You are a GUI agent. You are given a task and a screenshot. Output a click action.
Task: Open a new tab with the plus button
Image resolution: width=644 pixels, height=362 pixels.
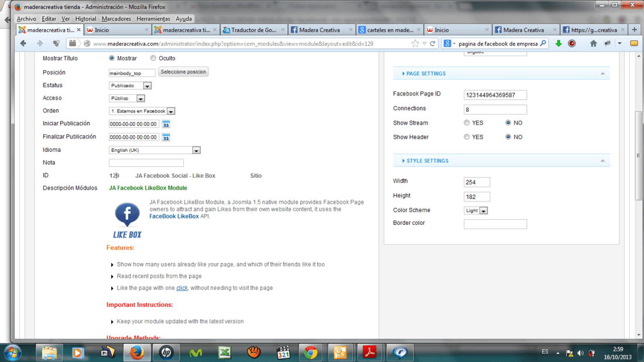[x=634, y=30]
